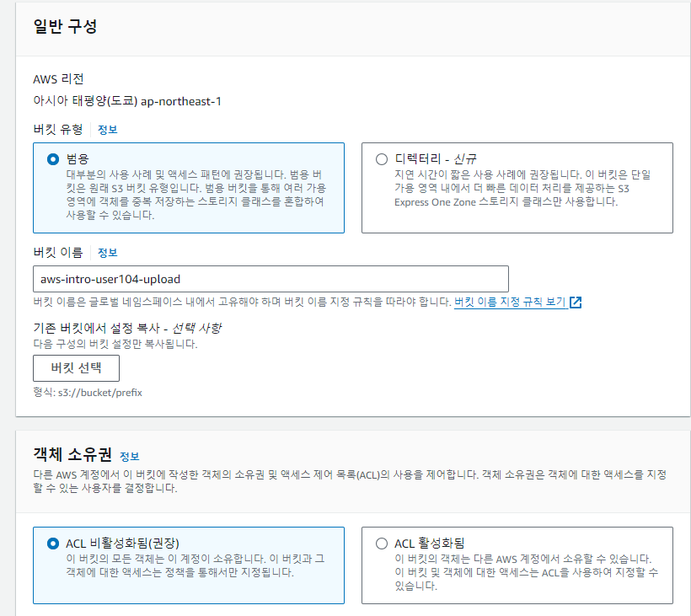Click the 객체 소유권 heading text
The height and width of the screenshot is (616, 691).
pyautogui.click(x=72, y=454)
